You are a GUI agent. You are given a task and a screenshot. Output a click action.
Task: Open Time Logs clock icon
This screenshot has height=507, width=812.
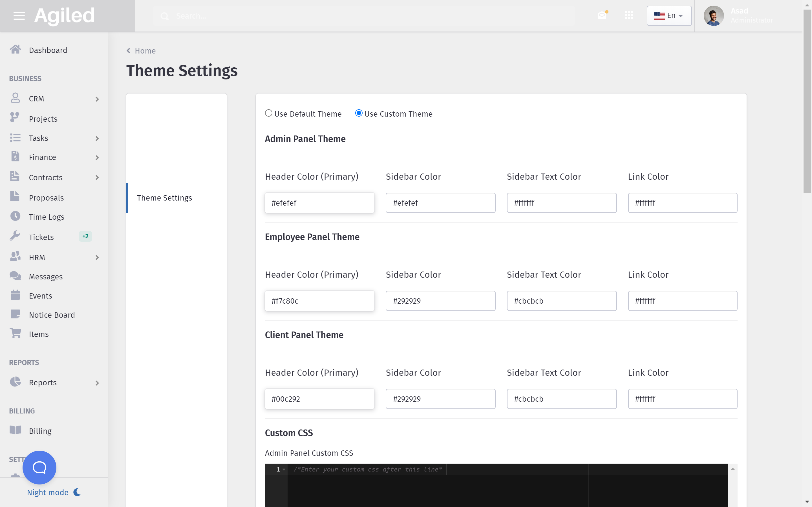[x=15, y=216]
